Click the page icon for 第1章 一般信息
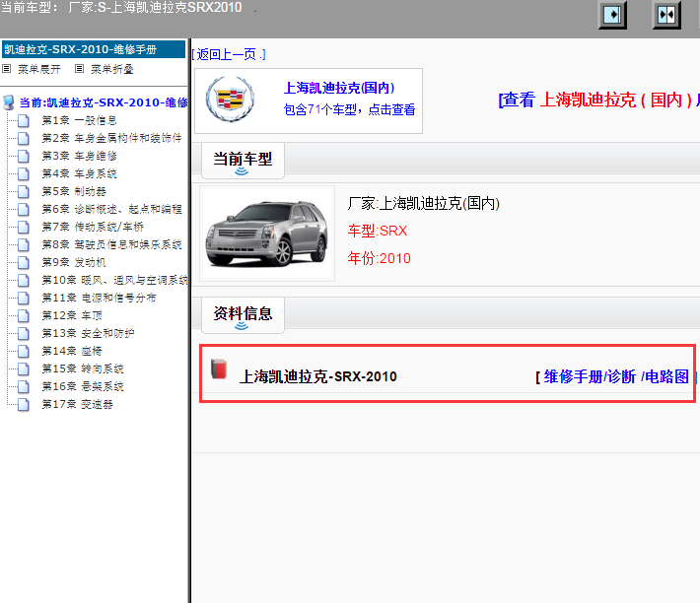Image resolution: width=700 pixels, height=603 pixels. (x=24, y=120)
